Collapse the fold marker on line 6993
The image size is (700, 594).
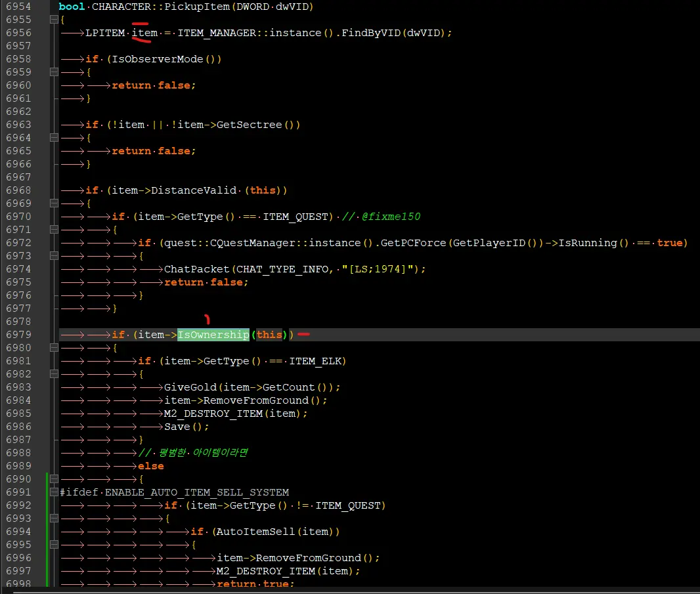pos(54,519)
